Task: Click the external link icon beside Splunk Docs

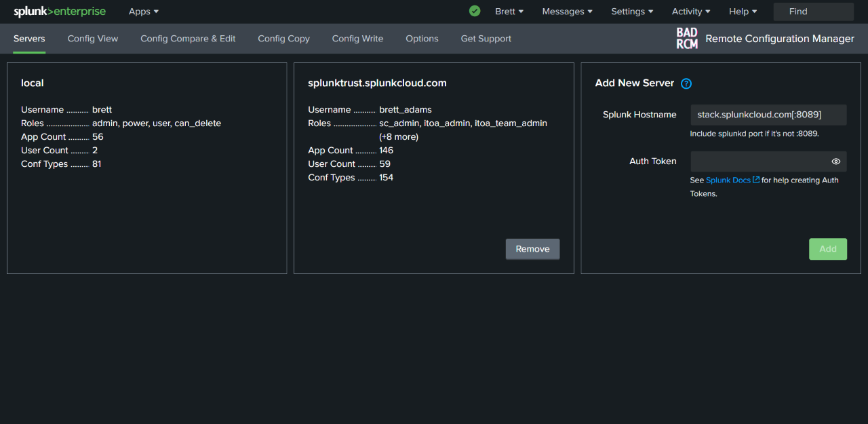Action: 756,180
